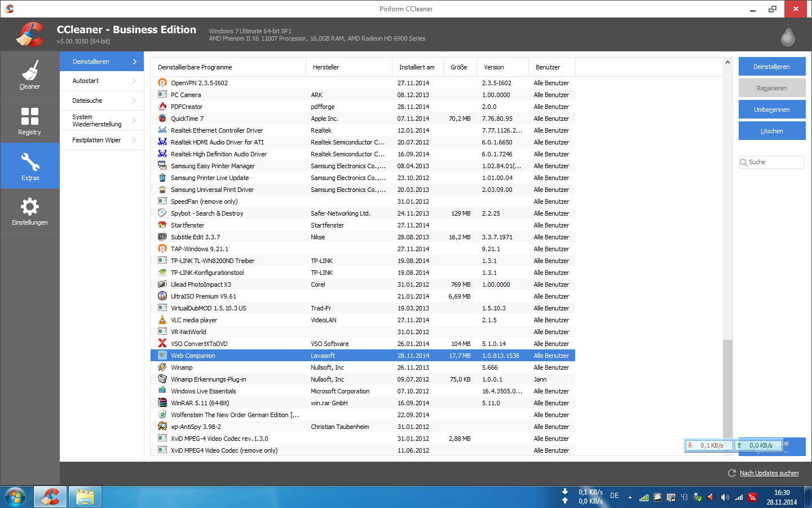Open System Wiederherstellung tab
812x508 pixels.
click(x=101, y=120)
